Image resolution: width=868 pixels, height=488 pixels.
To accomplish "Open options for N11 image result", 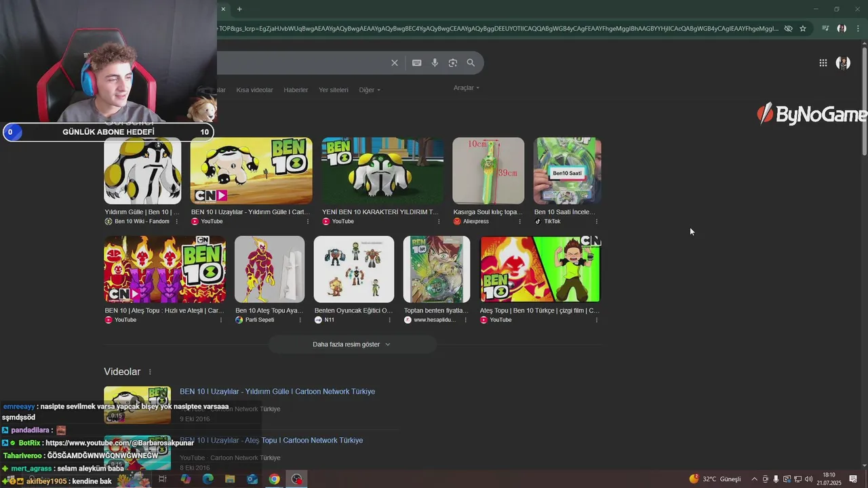I will (389, 320).
